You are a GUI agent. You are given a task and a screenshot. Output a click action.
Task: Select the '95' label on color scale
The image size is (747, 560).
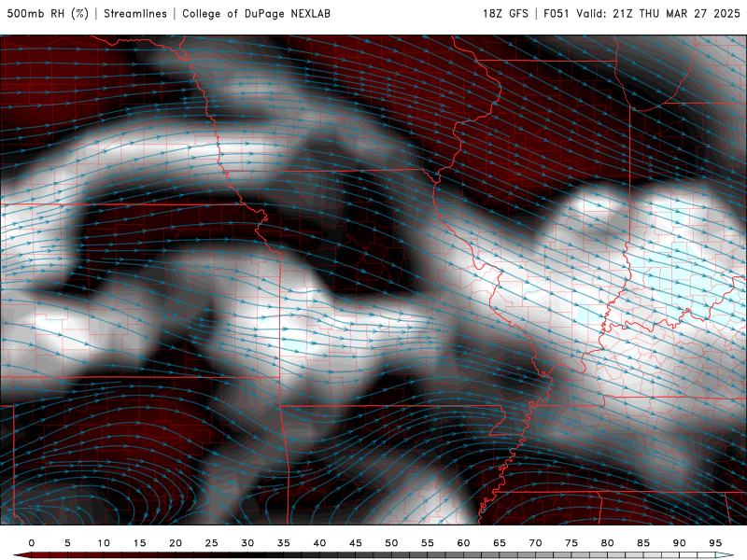pos(715,543)
